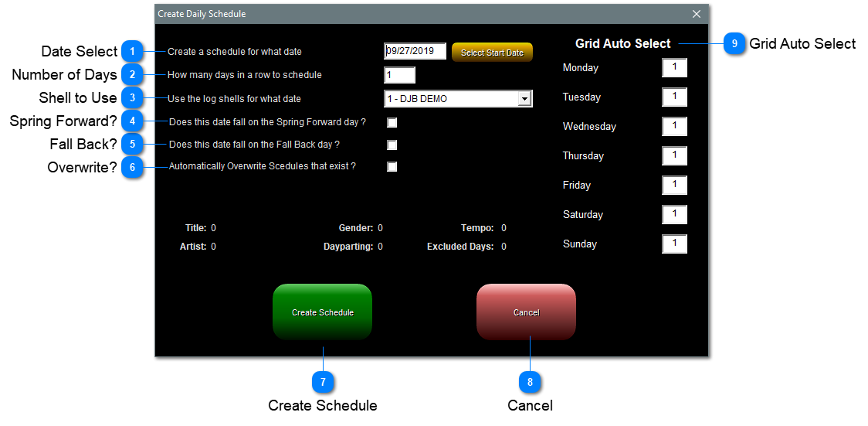Enable the Fall Back day checkbox
The image size is (868, 426).
[392, 145]
